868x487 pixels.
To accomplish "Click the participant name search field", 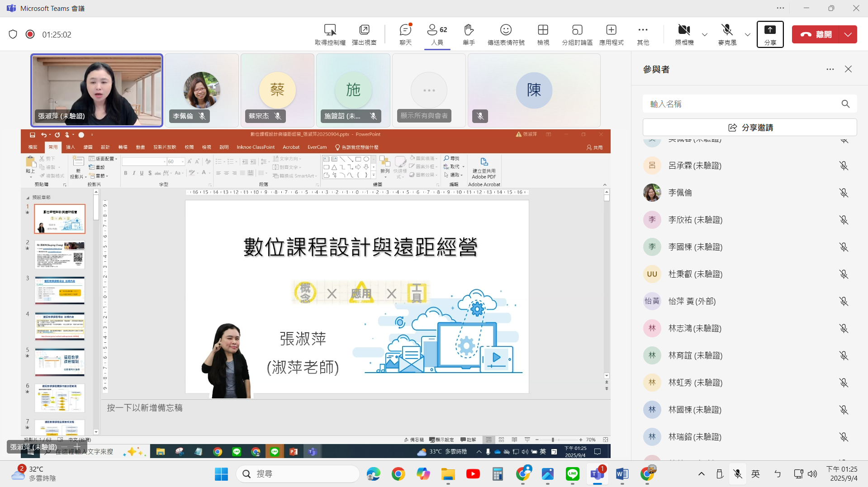I will pyautogui.click(x=742, y=104).
